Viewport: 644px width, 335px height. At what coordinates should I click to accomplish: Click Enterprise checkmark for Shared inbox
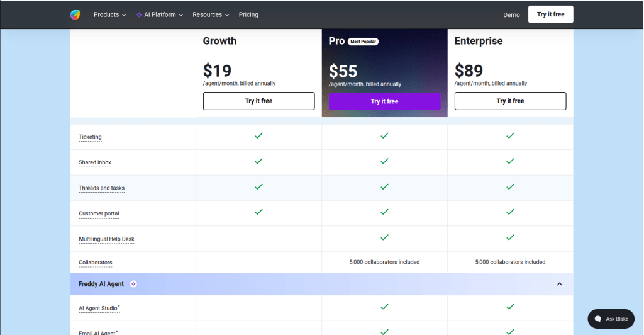point(510,161)
